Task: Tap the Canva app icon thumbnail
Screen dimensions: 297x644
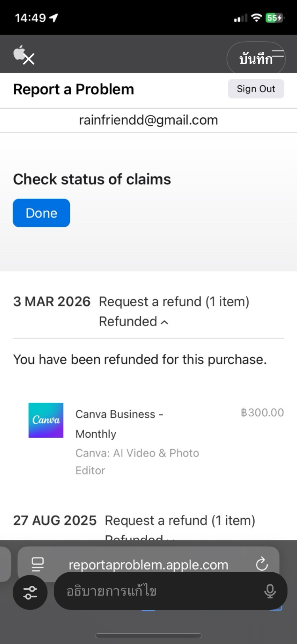Action: pos(46,420)
